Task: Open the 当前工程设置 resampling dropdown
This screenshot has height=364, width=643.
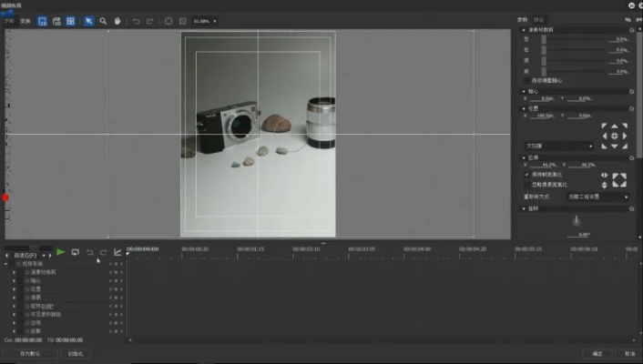Action: pos(598,196)
